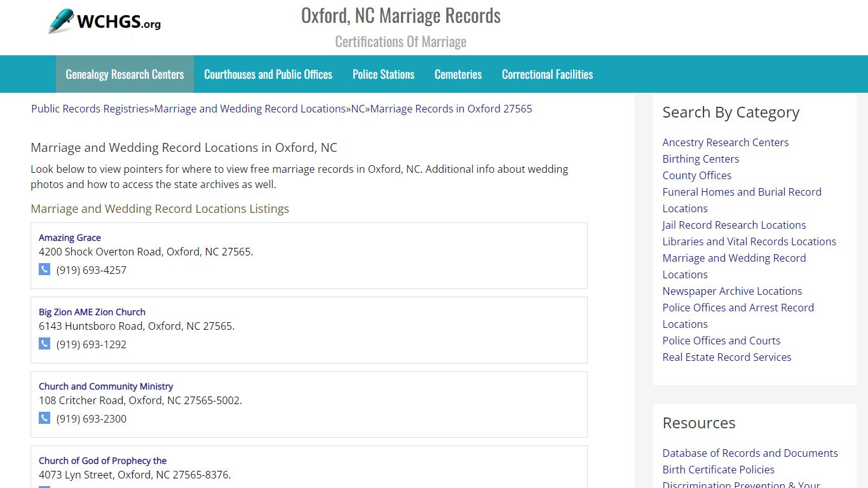Click heading Marriage and Wedding Record Locations in Oxford
Image resolution: width=868 pixels, height=488 pixels.
pyautogui.click(x=184, y=147)
